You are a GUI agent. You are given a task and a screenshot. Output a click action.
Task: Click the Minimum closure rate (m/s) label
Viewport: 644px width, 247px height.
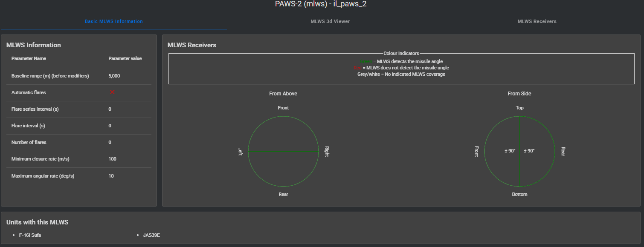[40, 159]
